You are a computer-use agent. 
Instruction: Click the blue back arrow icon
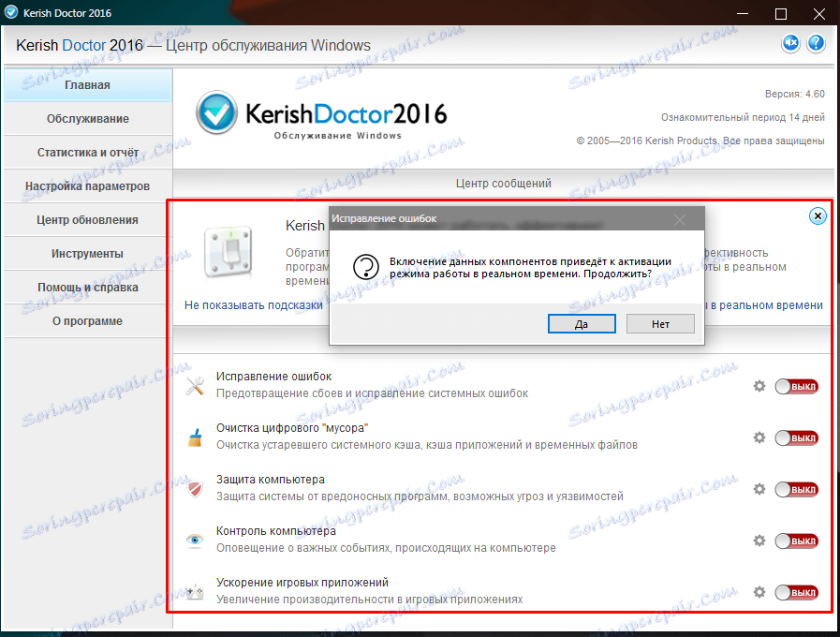point(791,42)
